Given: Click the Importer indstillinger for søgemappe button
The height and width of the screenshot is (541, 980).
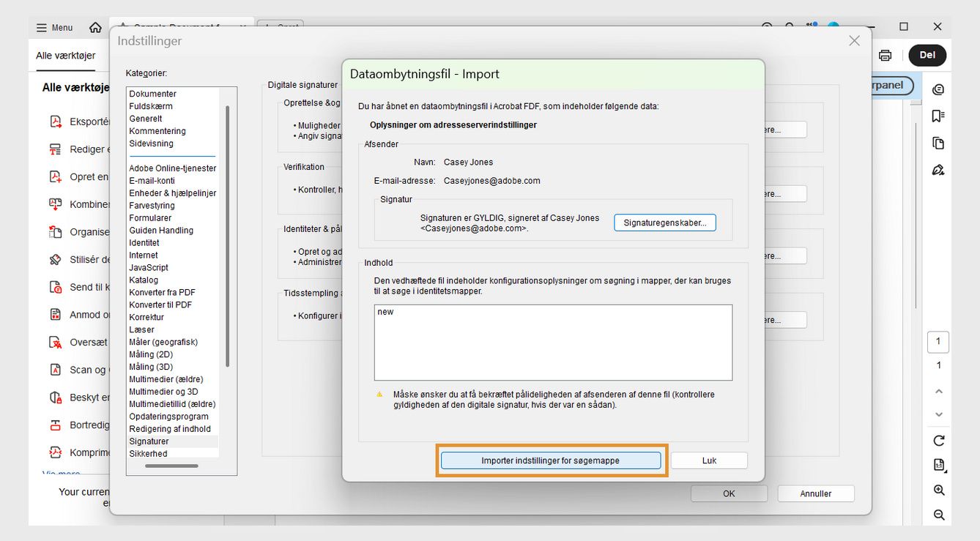Looking at the screenshot, I should (x=551, y=460).
